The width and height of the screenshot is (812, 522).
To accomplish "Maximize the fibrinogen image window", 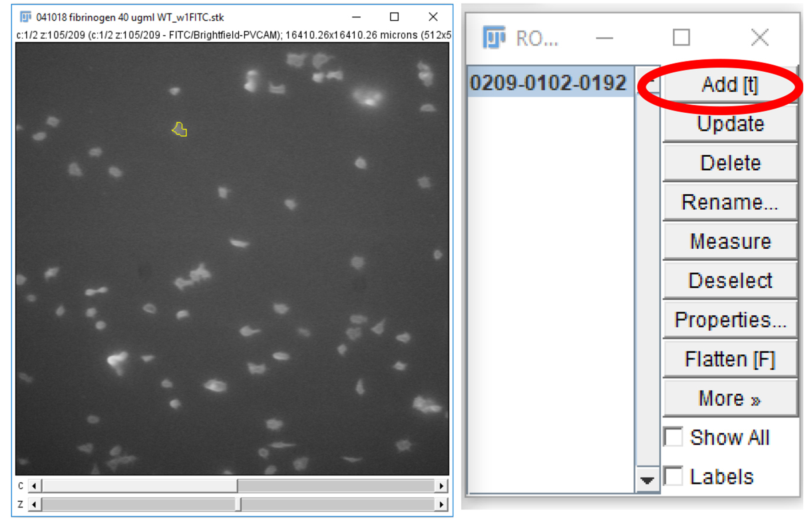I will pos(394,17).
